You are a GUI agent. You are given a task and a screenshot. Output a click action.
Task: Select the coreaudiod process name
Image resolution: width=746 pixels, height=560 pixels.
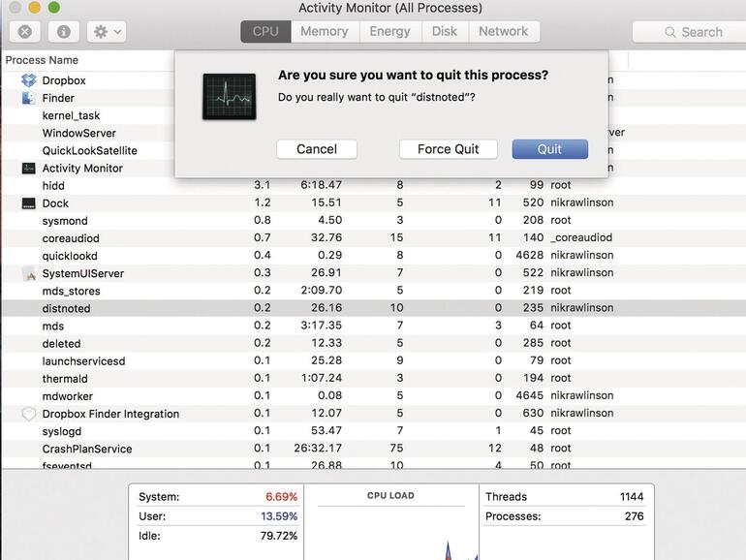click(71, 238)
